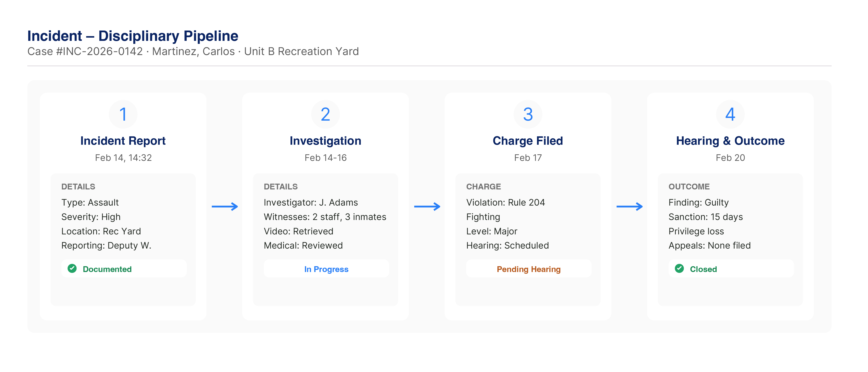Viewport: 868px width, 372px height.
Task: Click the green checkmark beside Documented
Action: pyautogui.click(x=72, y=269)
